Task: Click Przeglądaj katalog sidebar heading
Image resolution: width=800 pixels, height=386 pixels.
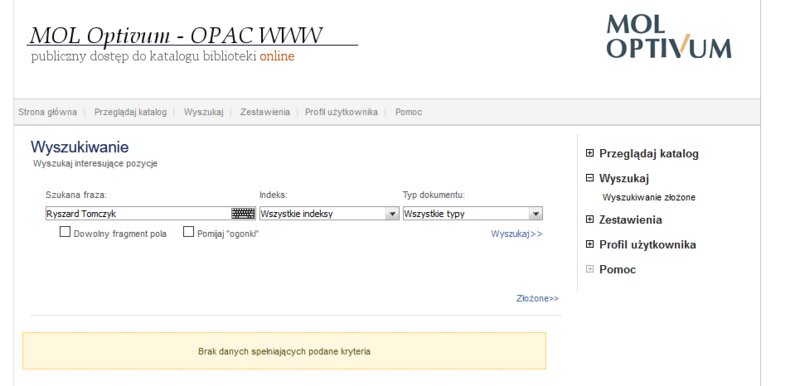Action: tap(648, 153)
